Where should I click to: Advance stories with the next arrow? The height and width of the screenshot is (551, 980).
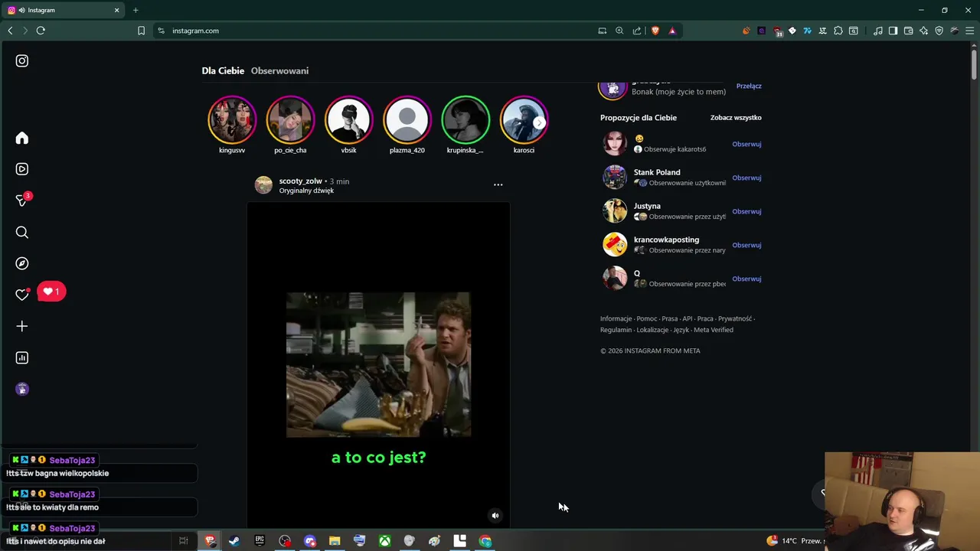click(x=539, y=122)
